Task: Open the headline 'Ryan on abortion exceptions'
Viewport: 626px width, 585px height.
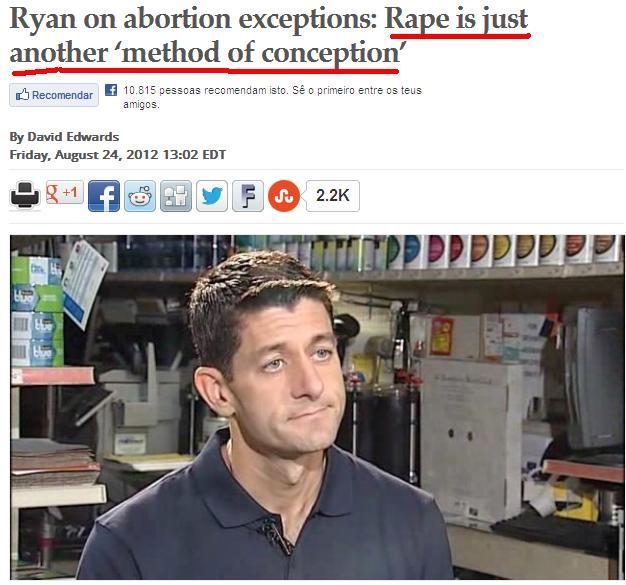Action: click(194, 19)
